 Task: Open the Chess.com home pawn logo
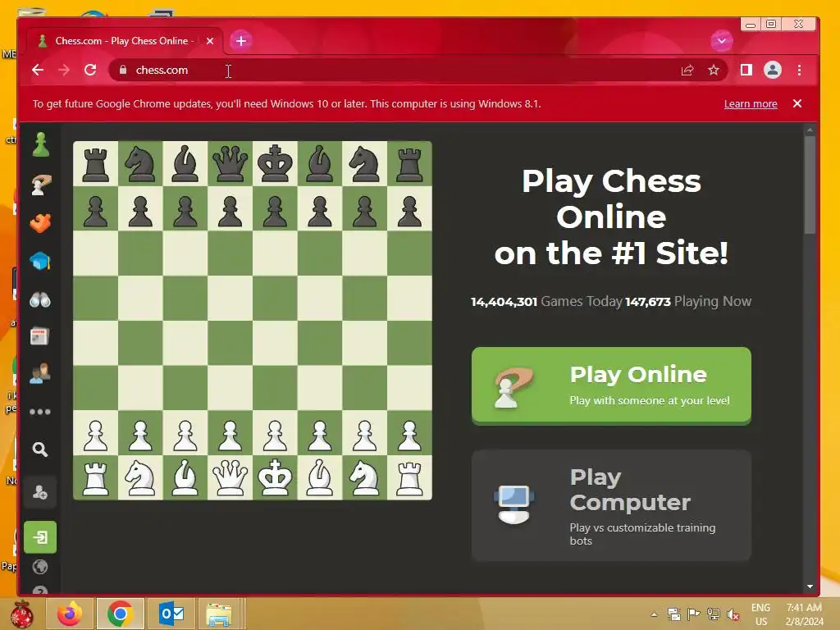tap(41, 144)
